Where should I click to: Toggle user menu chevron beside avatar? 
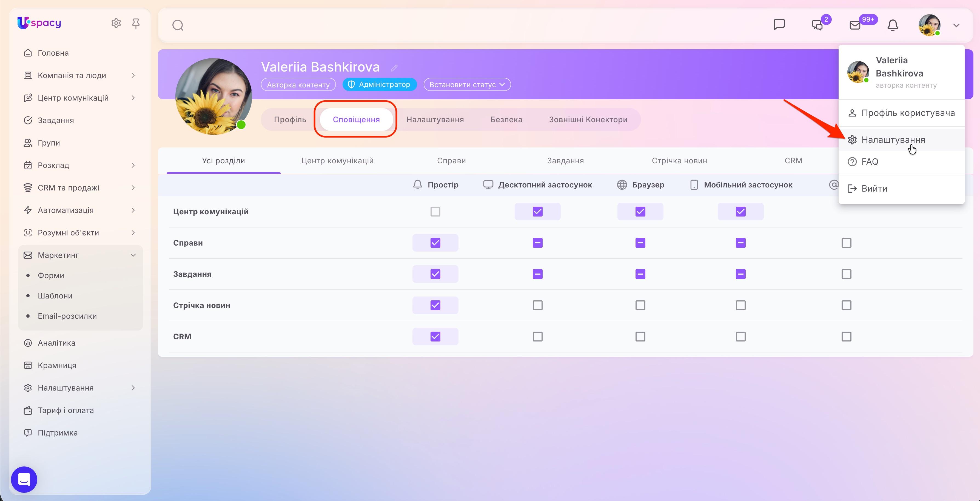(956, 25)
